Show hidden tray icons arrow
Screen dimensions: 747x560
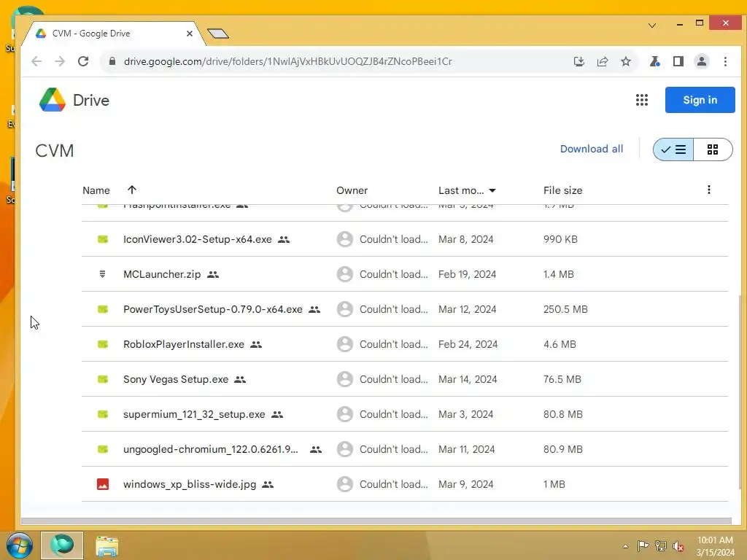click(625, 546)
